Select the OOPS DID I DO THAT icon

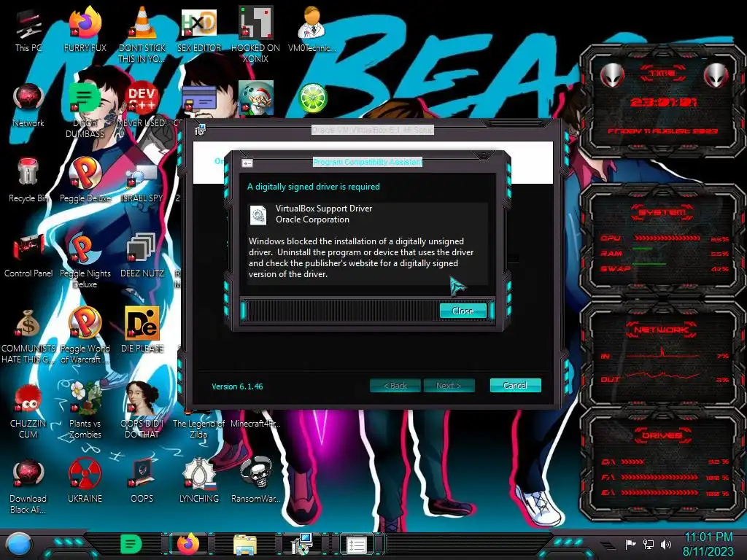pos(142,411)
